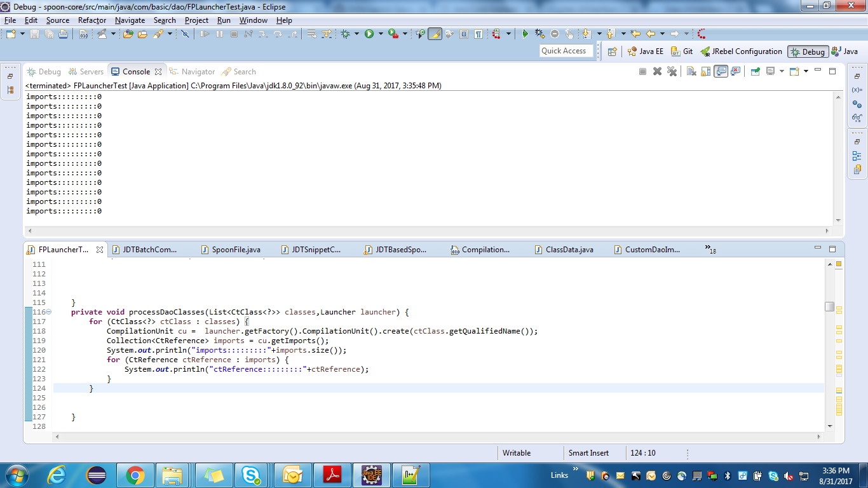Viewport: 868px width, 488px height.
Task: Remove all terminated launches from Console
Action: click(672, 72)
